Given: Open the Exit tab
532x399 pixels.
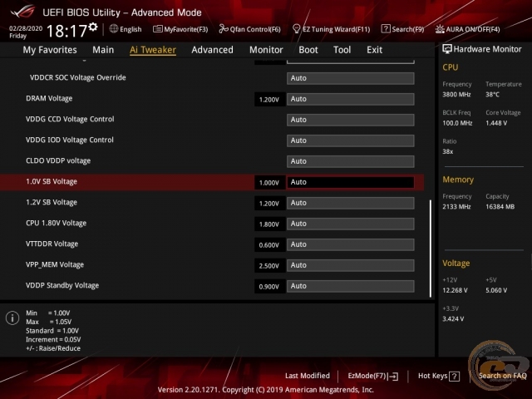Looking at the screenshot, I should pyautogui.click(x=375, y=50).
